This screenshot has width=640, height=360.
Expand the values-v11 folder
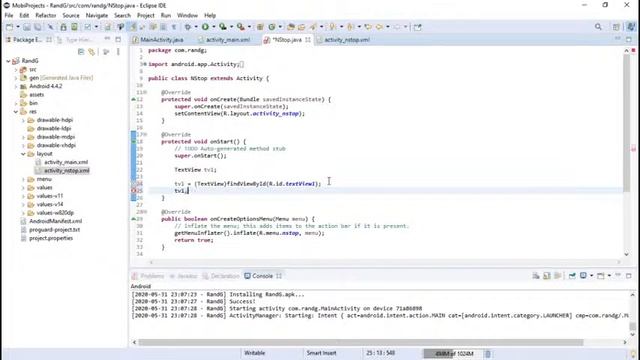pos(23,196)
